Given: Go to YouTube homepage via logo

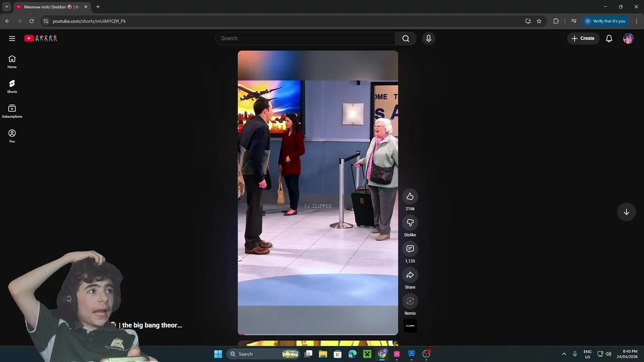Looking at the screenshot, I should [41, 38].
